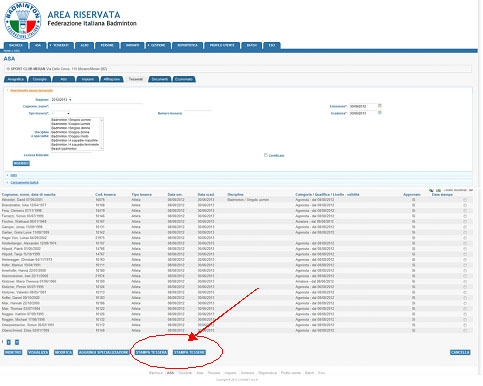
Task: Switch to the Documenti sub-tab
Action: coord(160,79)
